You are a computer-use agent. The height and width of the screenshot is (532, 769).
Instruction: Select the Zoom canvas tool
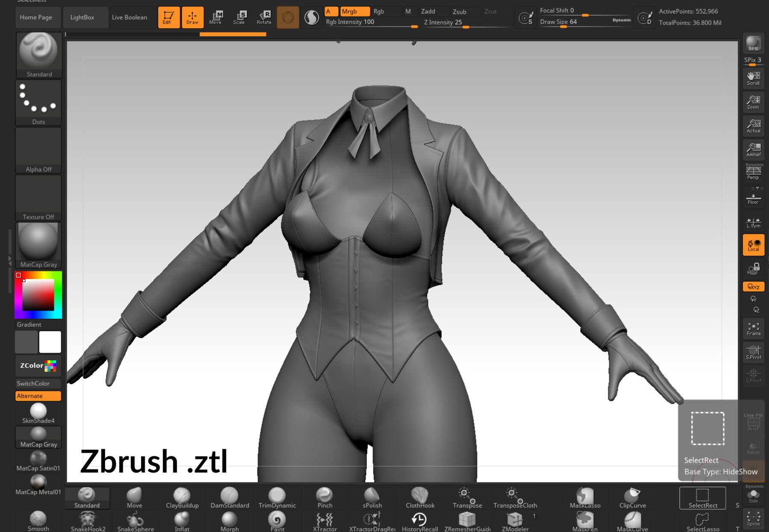click(x=753, y=102)
